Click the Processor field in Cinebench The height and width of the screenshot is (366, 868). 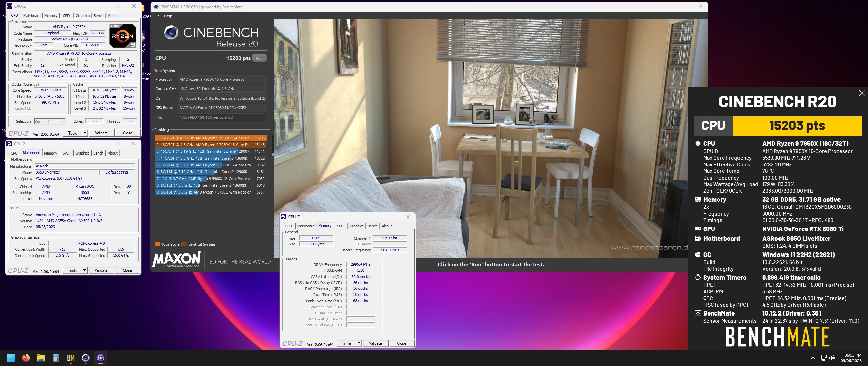coord(222,79)
